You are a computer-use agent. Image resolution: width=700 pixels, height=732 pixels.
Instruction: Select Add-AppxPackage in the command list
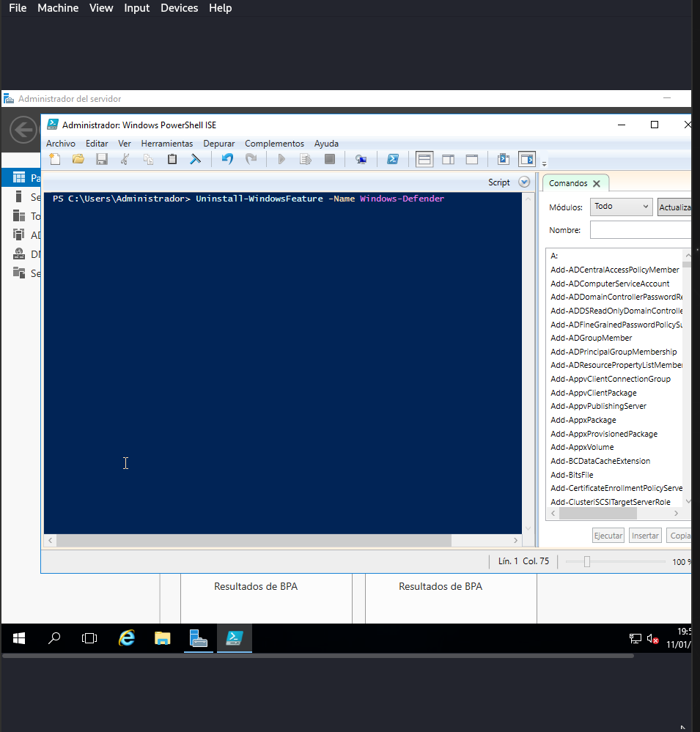click(x=583, y=420)
